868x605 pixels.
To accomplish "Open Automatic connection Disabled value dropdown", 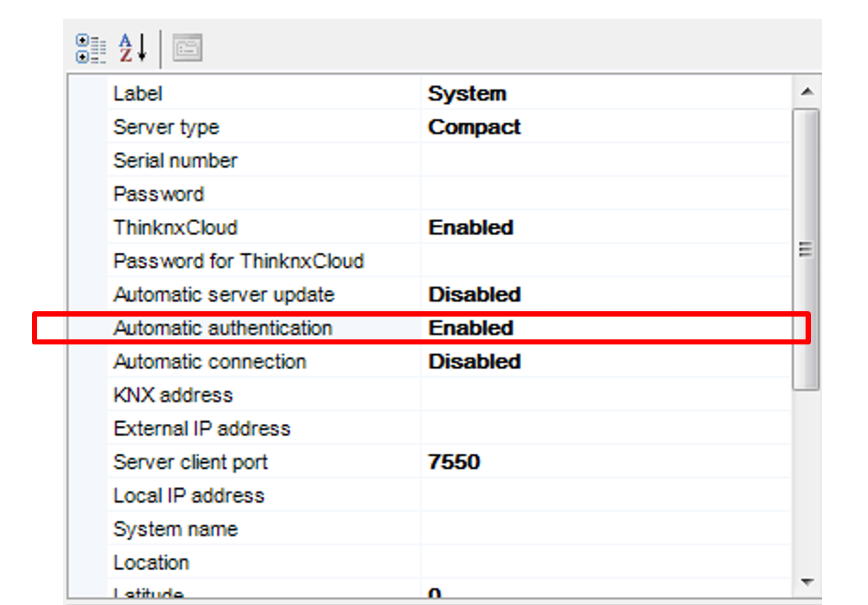I will [x=474, y=362].
